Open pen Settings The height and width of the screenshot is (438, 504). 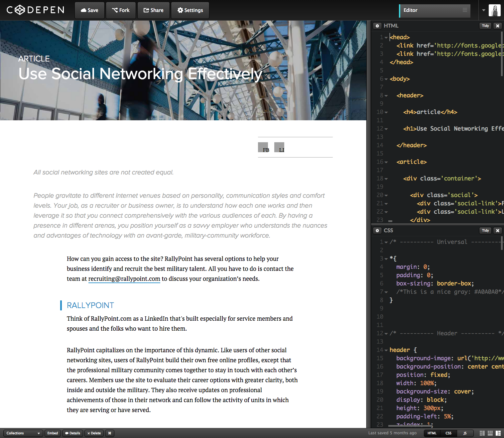190,10
